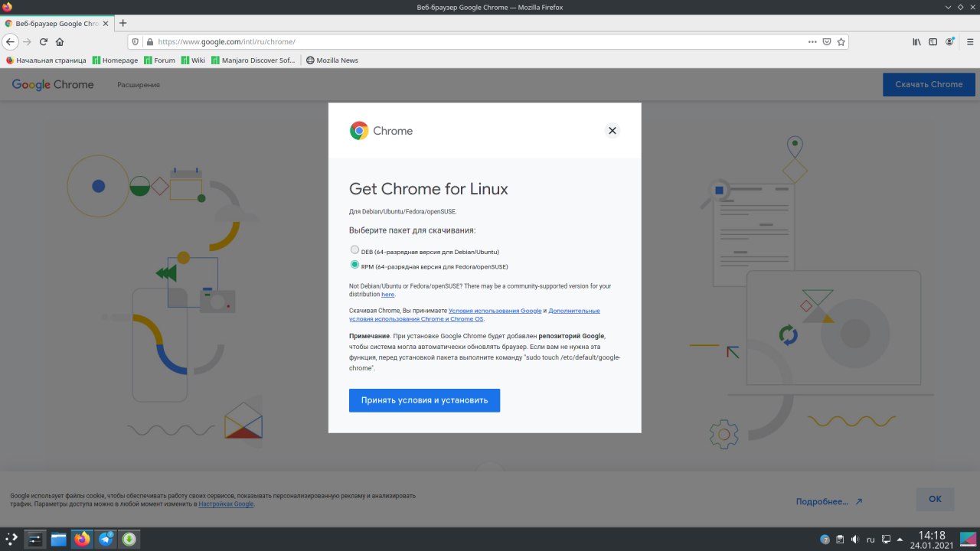Image resolution: width=980 pixels, height=551 pixels.
Task: Show tracking protection shield info
Action: [x=136, y=42]
